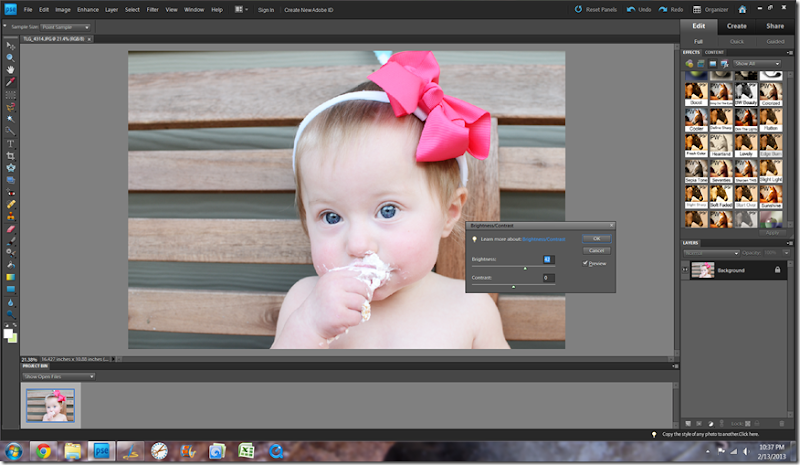Expand the Show All effects dropdown
This screenshot has width=800, height=465.
(x=757, y=63)
